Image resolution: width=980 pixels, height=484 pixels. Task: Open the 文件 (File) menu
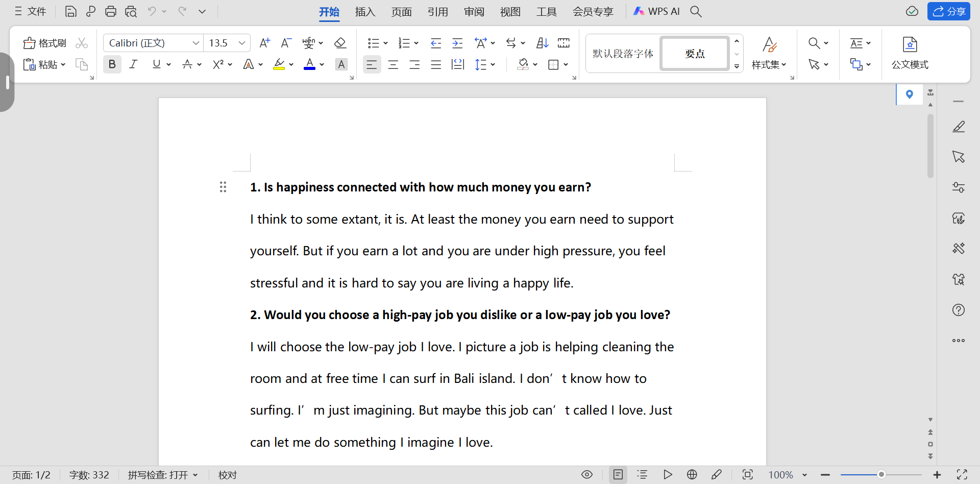30,11
